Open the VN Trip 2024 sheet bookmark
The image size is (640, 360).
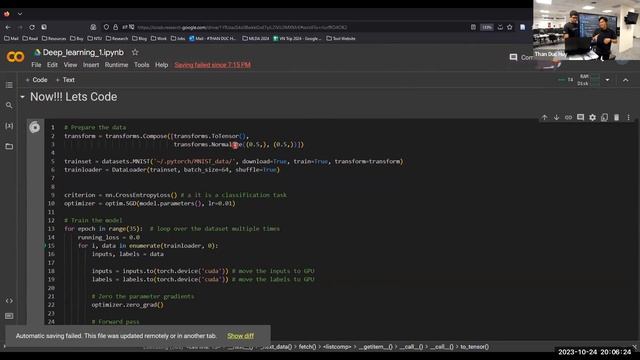(297, 38)
